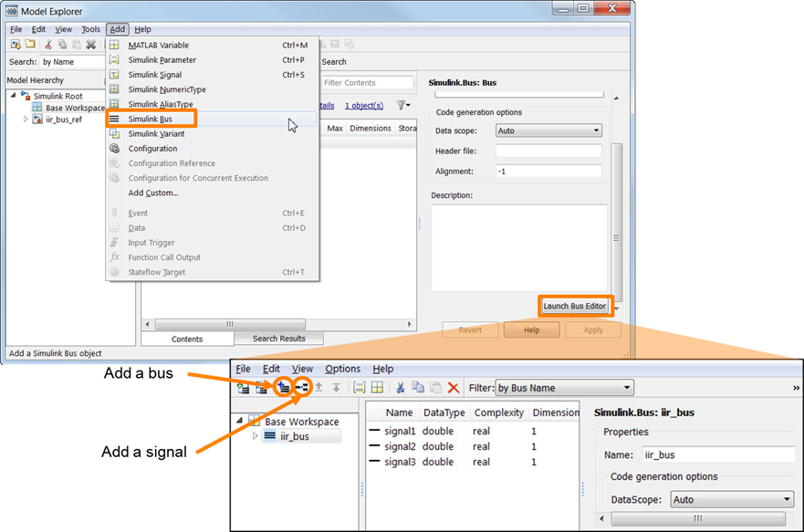Click the DataType column header in Bus Editor

coord(444,412)
